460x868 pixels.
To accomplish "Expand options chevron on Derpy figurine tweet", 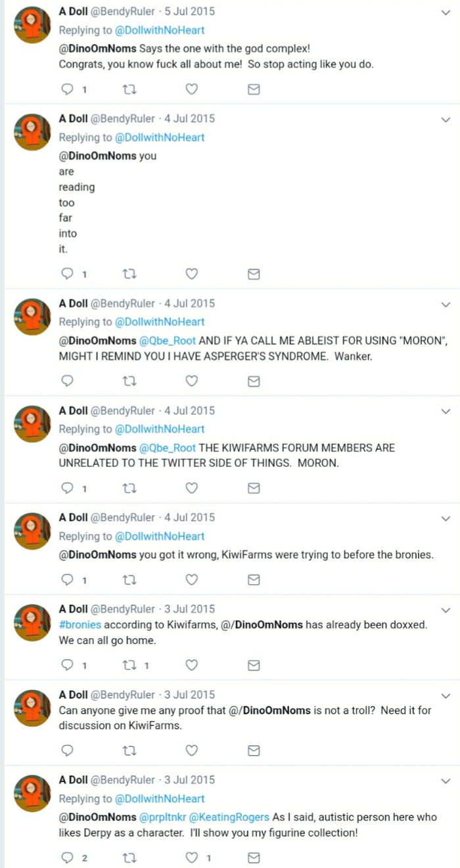I will pos(446,781).
